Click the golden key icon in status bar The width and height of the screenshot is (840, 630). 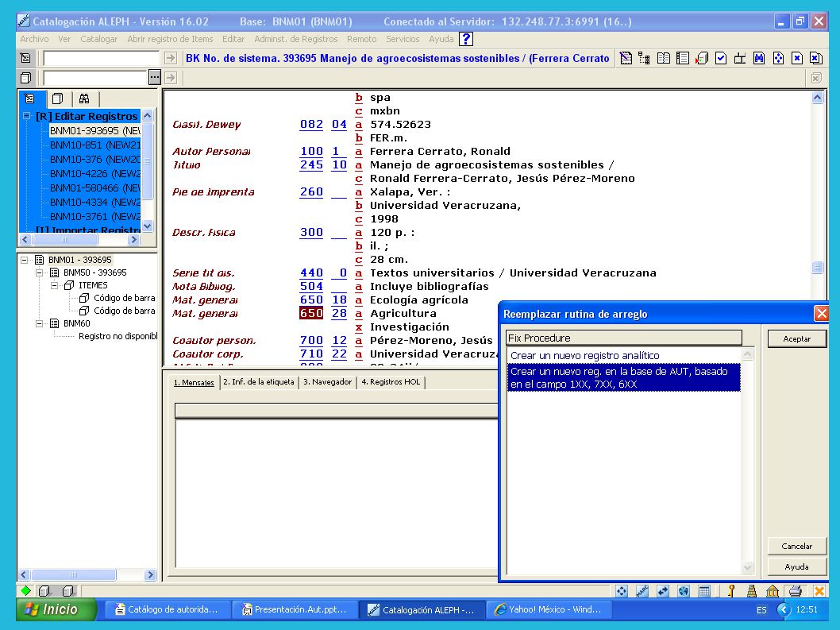(731, 591)
